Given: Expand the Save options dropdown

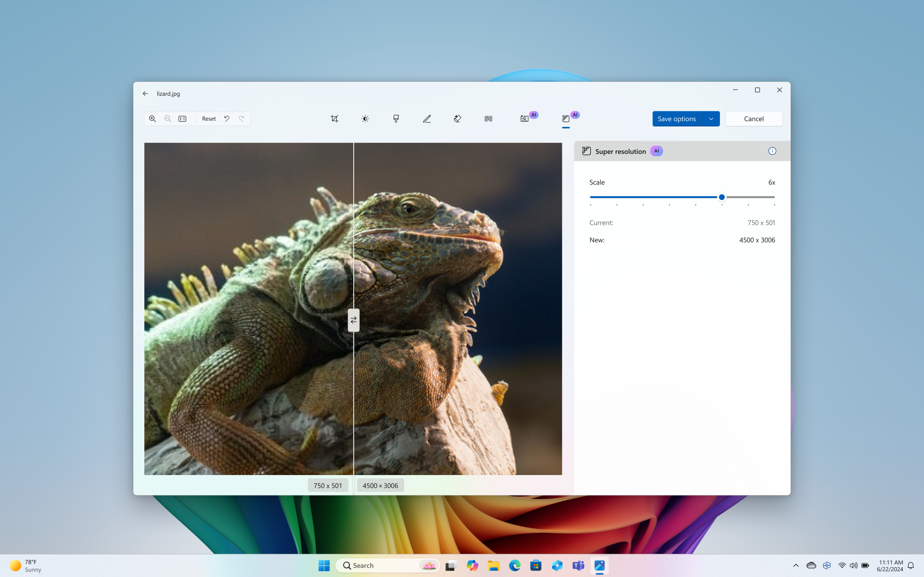Looking at the screenshot, I should [x=711, y=118].
